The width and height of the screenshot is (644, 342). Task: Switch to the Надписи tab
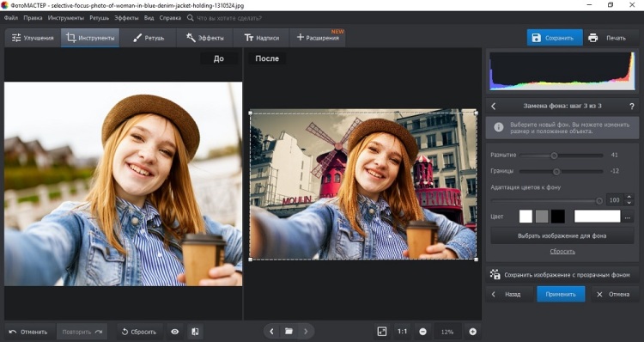click(x=262, y=38)
